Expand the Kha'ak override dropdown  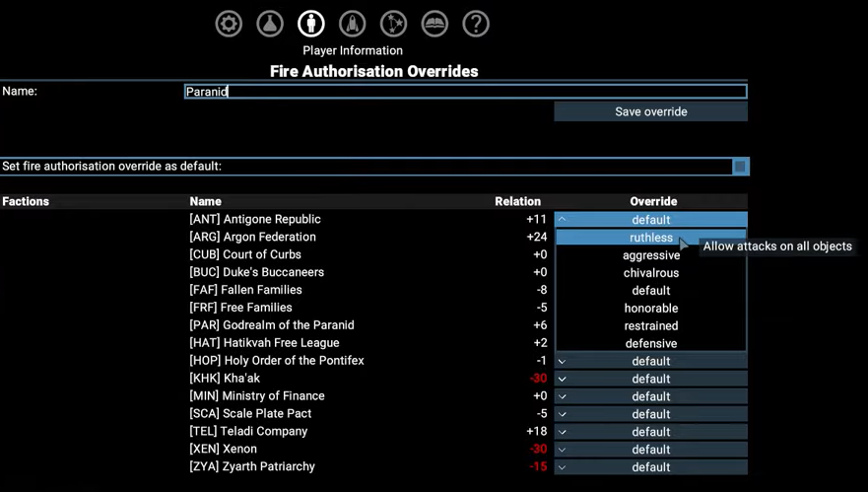650,379
